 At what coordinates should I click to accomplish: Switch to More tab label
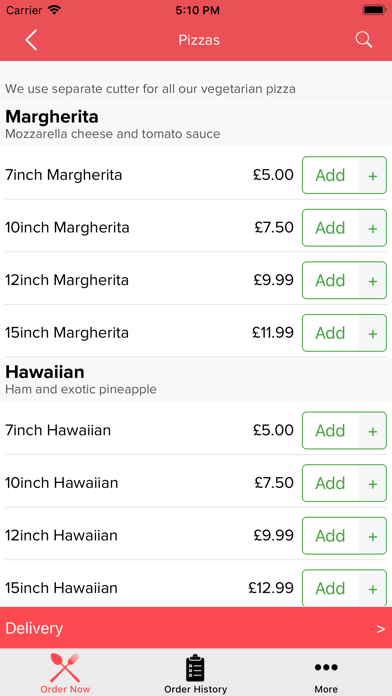pos(326,689)
